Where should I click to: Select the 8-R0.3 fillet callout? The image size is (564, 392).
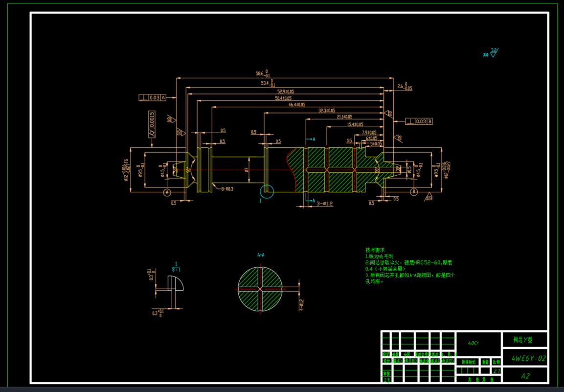click(x=226, y=189)
